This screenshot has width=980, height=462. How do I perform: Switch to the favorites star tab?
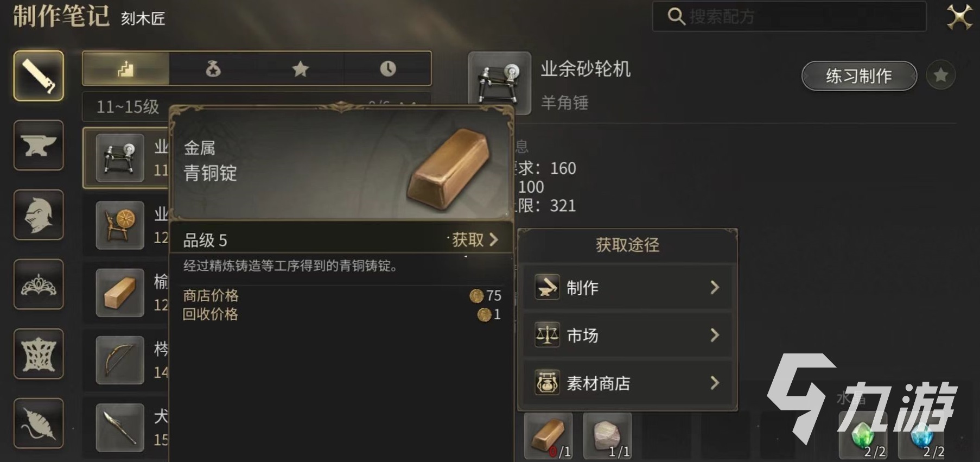click(x=300, y=68)
